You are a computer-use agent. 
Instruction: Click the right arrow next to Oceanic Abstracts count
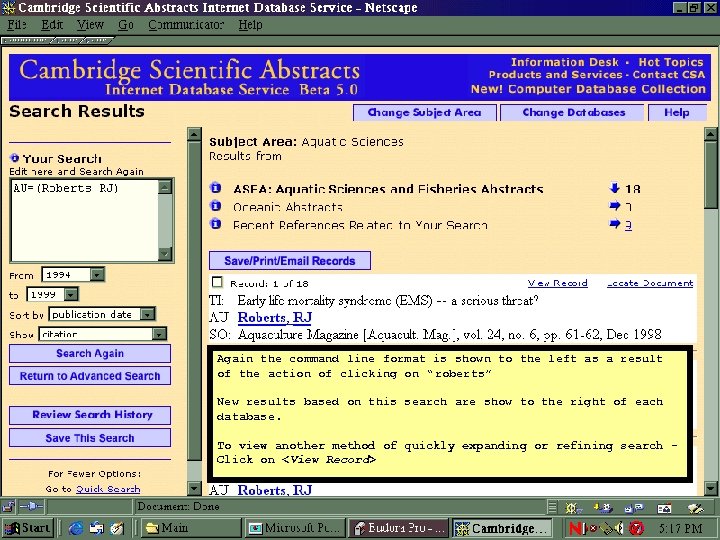coord(614,206)
